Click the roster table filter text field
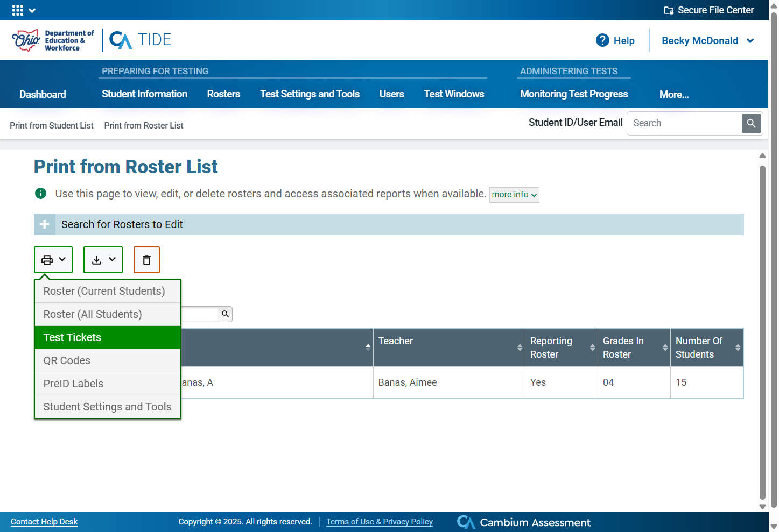Screen dimensions: 779x532 pyautogui.click(x=200, y=314)
